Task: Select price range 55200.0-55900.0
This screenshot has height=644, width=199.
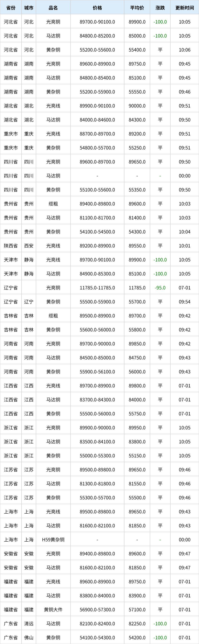Action: pyautogui.click(x=97, y=92)
